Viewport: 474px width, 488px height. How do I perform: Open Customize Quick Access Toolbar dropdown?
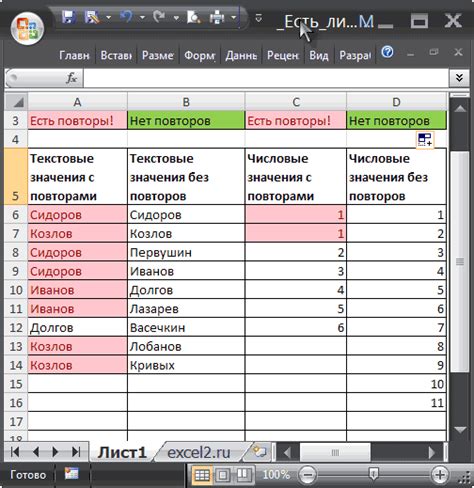tap(258, 18)
